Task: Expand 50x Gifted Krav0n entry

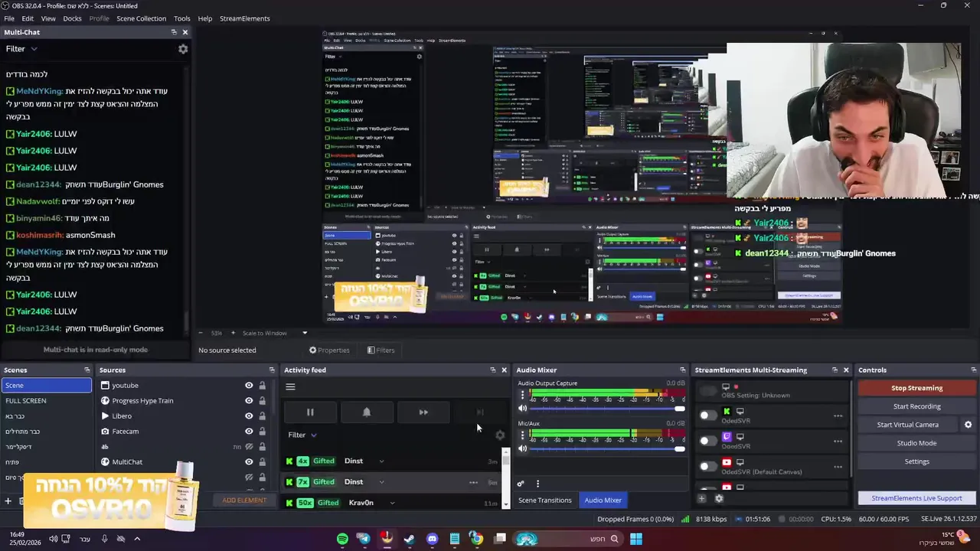Action: (392, 503)
